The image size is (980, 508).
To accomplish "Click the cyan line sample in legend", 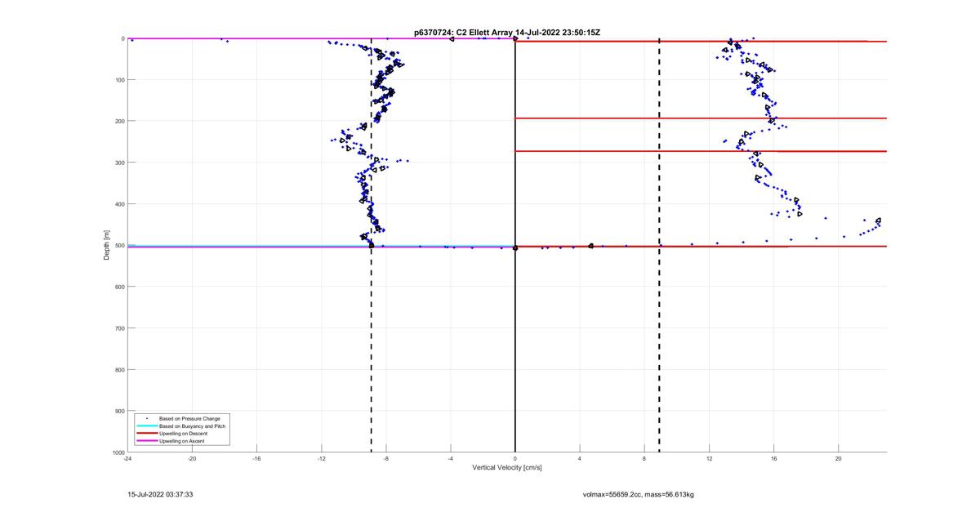I will [146, 426].
